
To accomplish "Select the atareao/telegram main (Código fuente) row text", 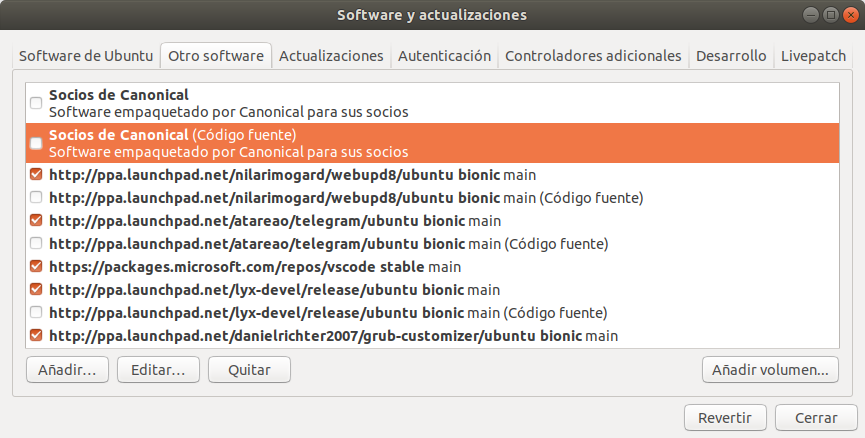I will coord(328,243).
